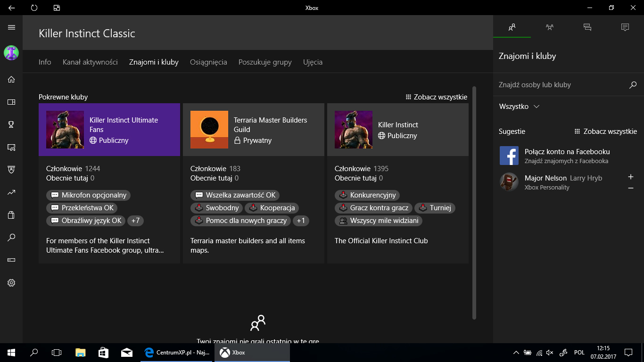Switch to Activity alerts panel icon tab
Screen dimensions: 644x362
tap(625, 27)
